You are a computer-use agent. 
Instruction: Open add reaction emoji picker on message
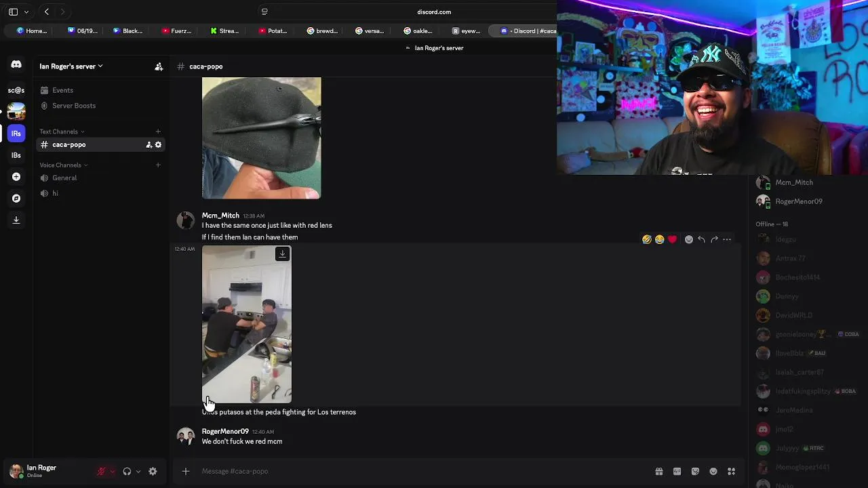click(689, 239)
